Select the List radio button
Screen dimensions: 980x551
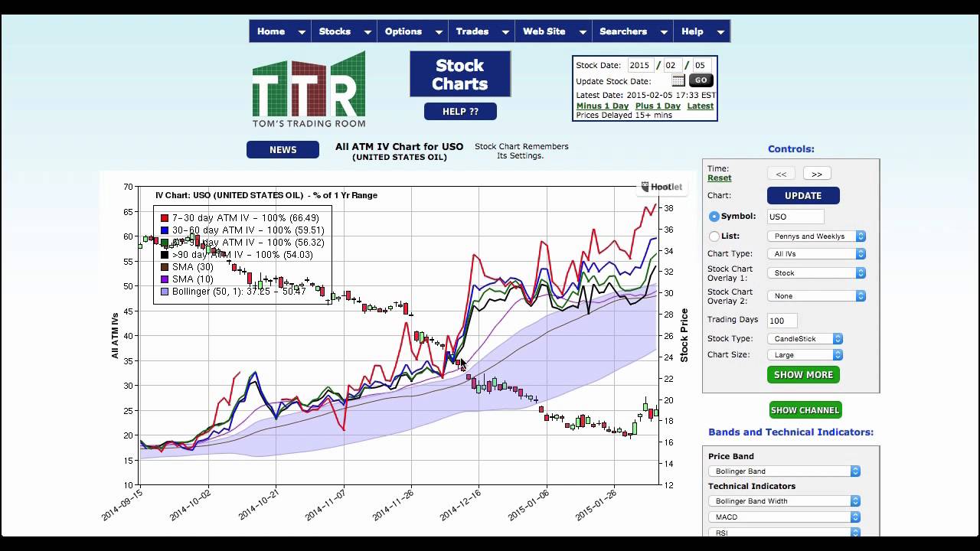[714, 236]
